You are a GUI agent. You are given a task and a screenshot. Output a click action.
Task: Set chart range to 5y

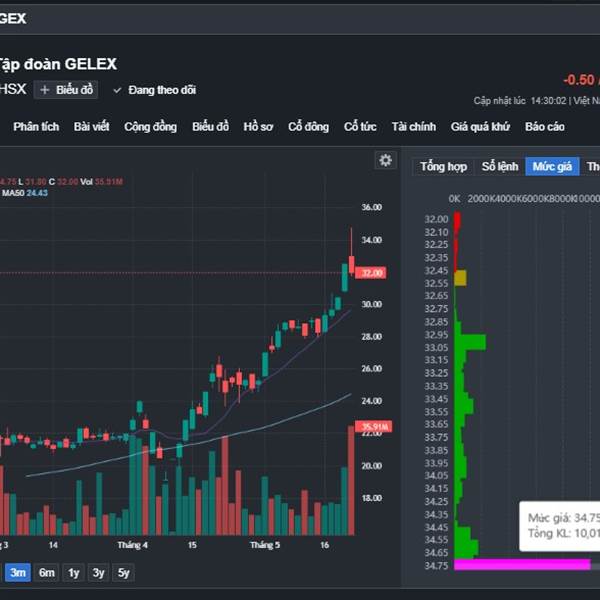pos(123,573)
